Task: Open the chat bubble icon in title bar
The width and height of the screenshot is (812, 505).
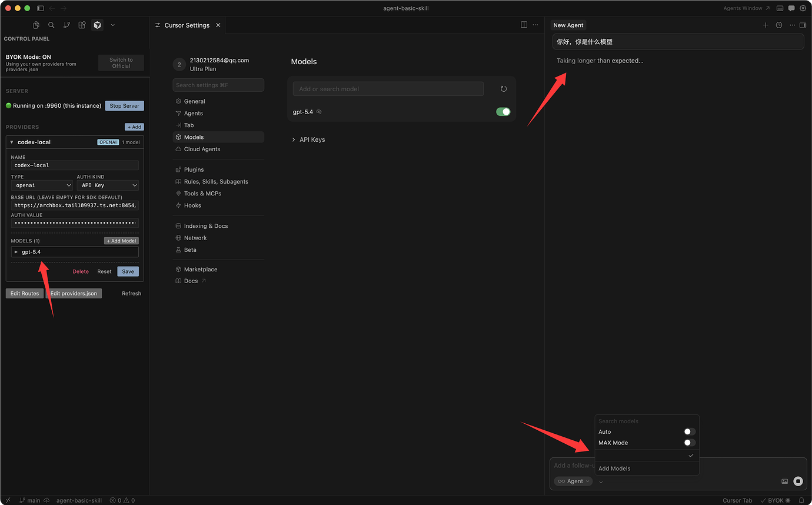Action: tap(791, 8)
